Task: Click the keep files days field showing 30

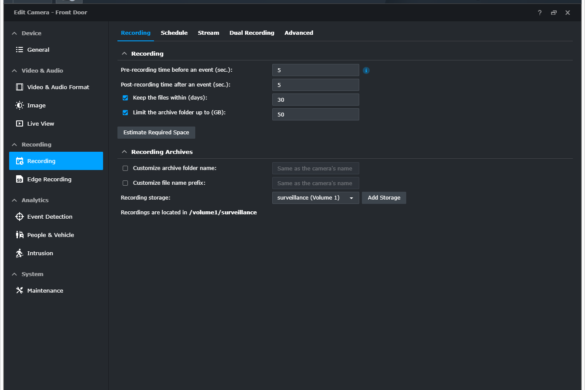Action: tap(315, 100)
